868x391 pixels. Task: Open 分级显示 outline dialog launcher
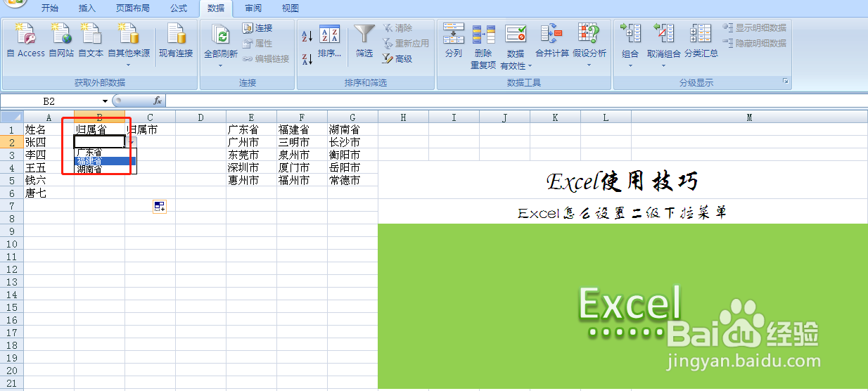tap(785, 82)
